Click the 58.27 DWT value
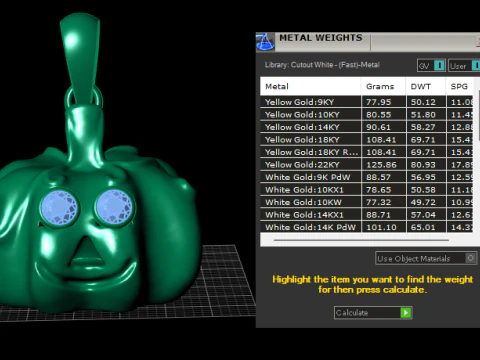480x360 pixels. click(423, 127)
